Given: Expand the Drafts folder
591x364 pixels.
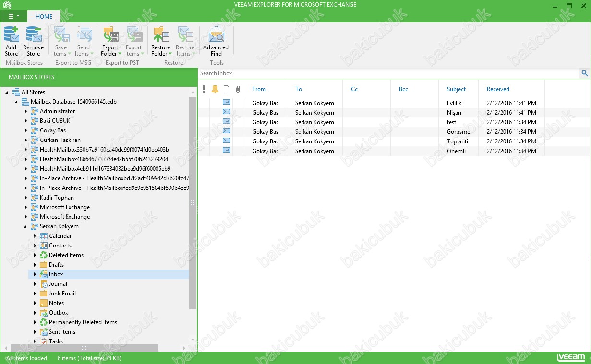Looking at the screenshot, I should 35,265.
